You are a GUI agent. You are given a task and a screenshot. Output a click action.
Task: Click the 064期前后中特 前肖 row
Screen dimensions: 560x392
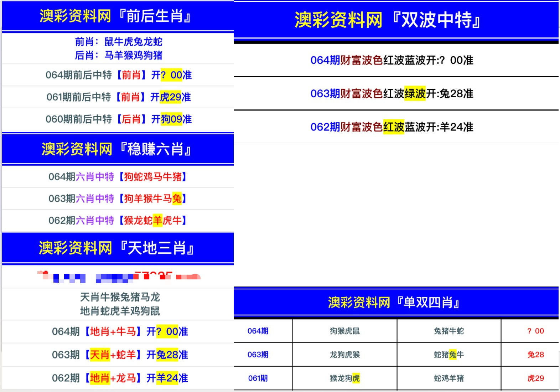(x=118, y=75)
